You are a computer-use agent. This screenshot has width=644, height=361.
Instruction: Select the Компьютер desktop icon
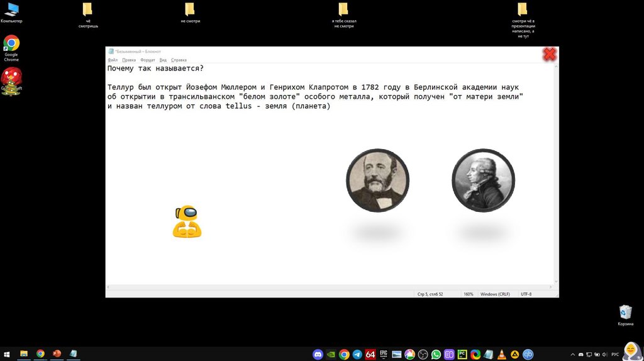11,10
